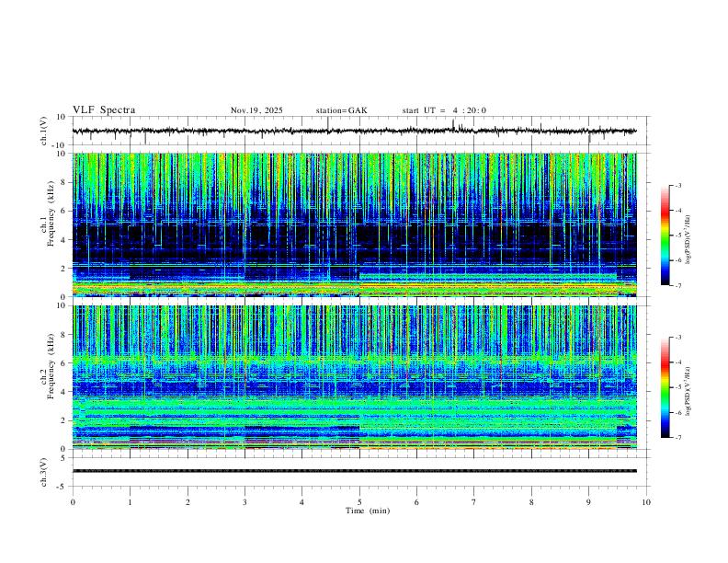The image size is (728, 563).
Task: Click time axis tick label "4"
Action: (301, 502)
